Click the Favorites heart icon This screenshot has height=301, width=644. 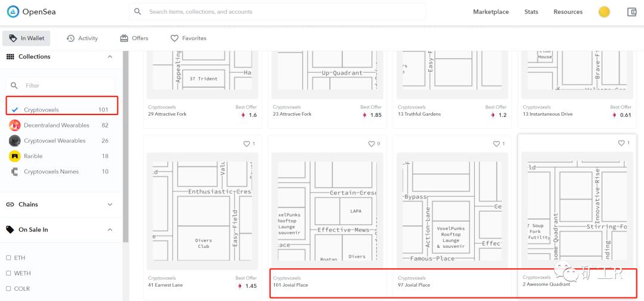[x=175, y=38]
